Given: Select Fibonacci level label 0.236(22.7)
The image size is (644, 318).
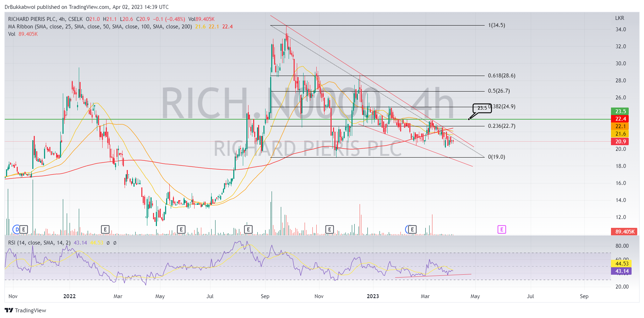Looking at the screenshot, I should click(502, 126).
